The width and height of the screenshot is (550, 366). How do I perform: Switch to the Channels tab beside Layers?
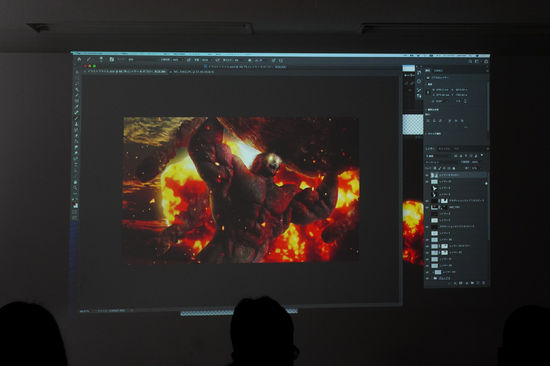[x=444, y=149]
